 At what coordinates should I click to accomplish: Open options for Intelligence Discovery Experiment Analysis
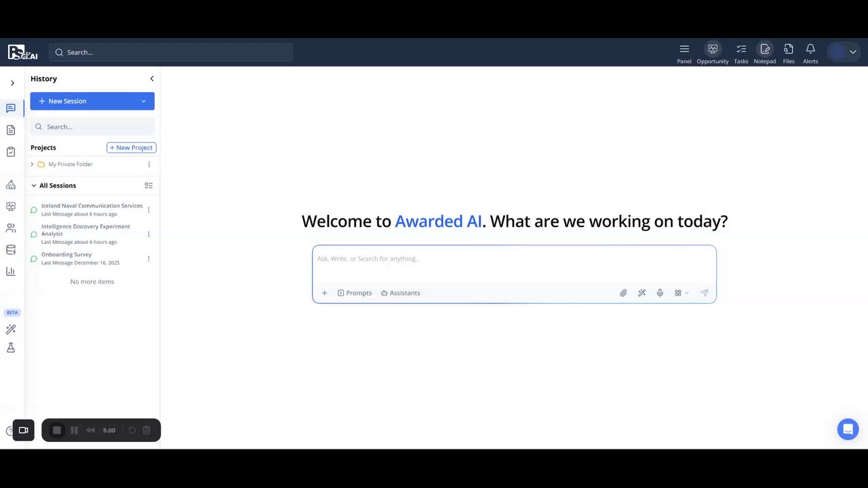[x=149, y=235]
